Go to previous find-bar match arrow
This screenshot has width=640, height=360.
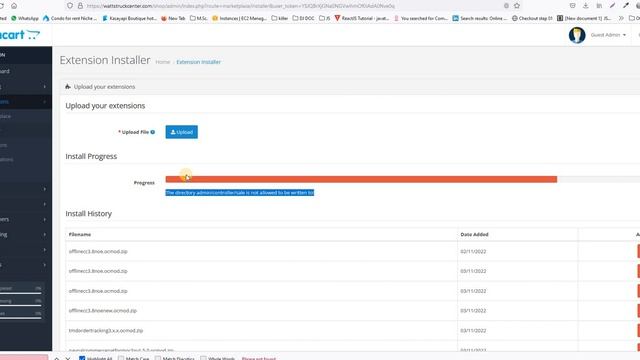(x=57, y=358)
